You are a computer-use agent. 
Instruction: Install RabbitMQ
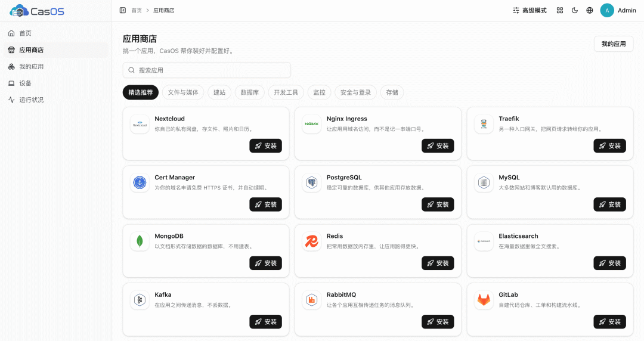tap(438, 322)
